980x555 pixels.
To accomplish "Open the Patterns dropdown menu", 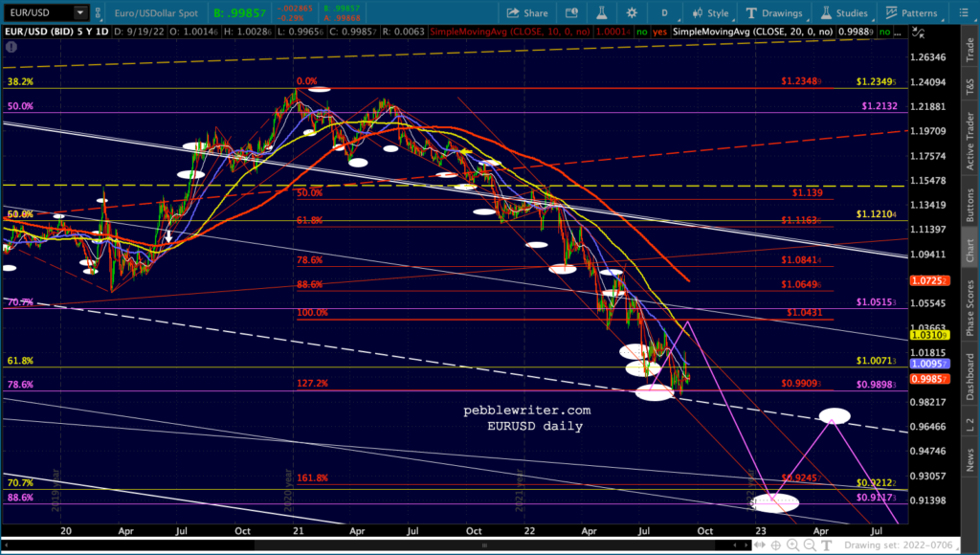I will tap(912, 12).
